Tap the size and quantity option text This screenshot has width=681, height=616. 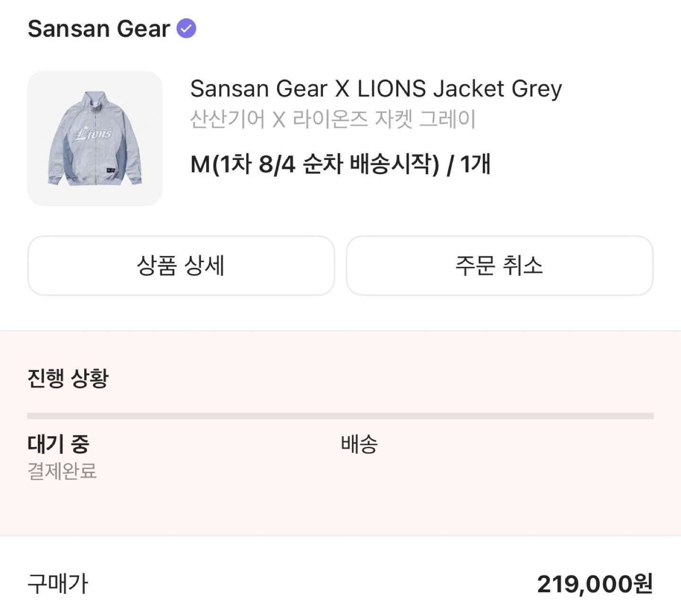340,164
